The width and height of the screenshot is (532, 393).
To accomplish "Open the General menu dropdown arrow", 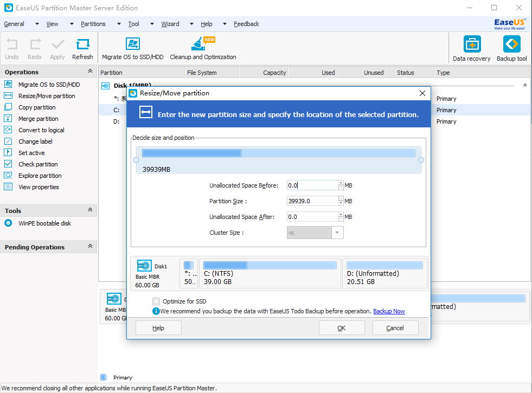I will 37,24.
